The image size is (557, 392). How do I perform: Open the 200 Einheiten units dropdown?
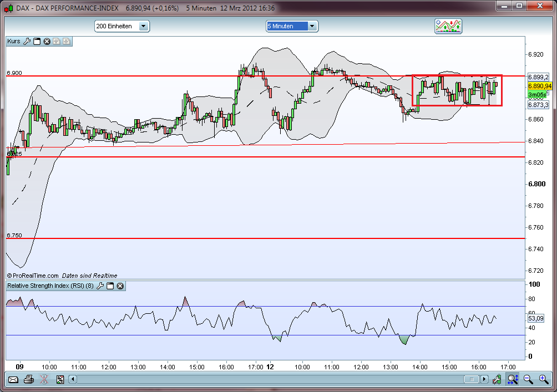tap(143, 26)
